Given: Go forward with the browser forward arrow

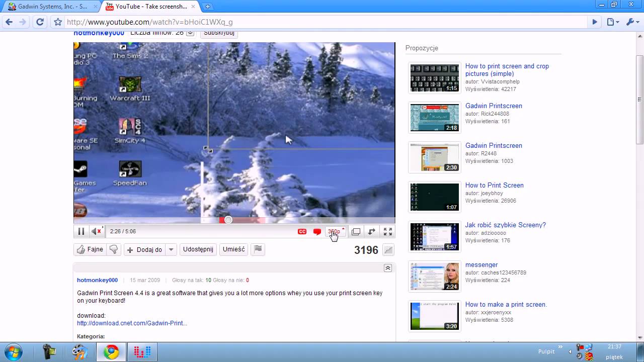Looking at the screenshot, I should point(23,22).
